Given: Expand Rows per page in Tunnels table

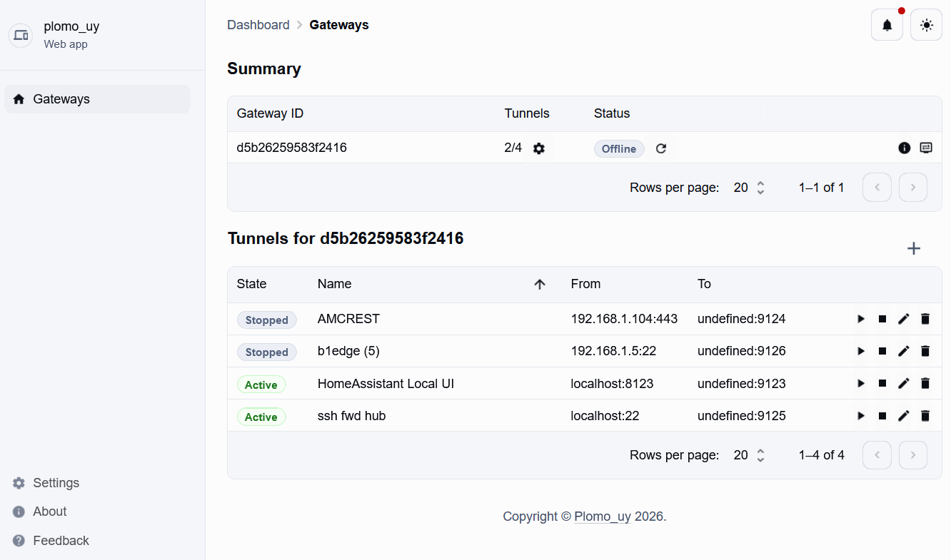Looking at the screenshot, I should click(x=749, y=455).
